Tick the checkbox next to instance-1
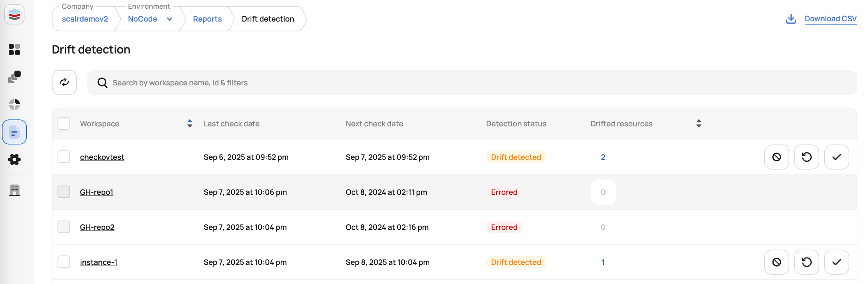This screenshot has height=284, width=868. (x=64, y=262)
